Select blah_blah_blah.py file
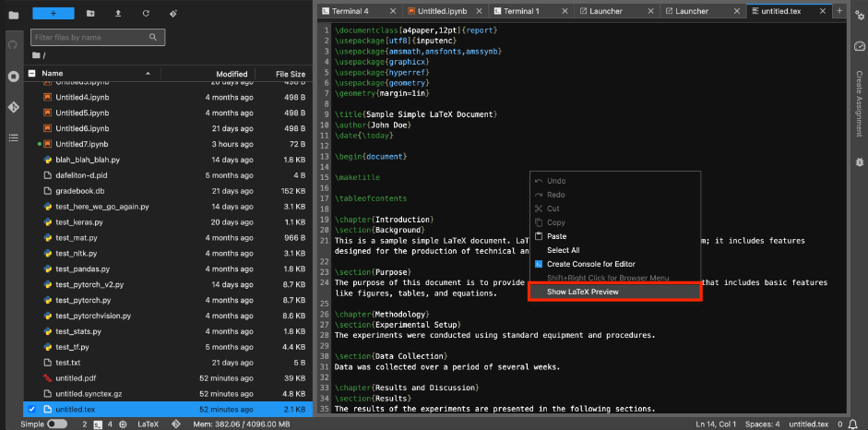868x430 pixels. [x=168, y=160]
